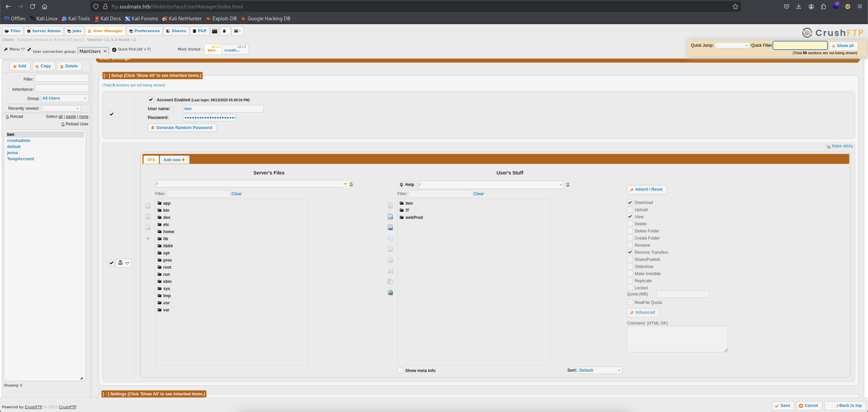Enable the Delete Folder permission checkbox
The width and height of the screenshot is (868, 412).
point(630,231)
